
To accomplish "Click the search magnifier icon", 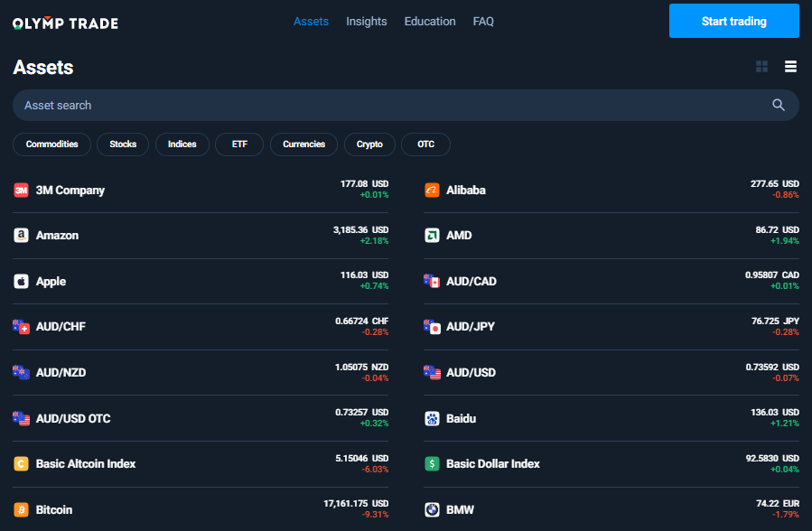I will coord(779,105).
